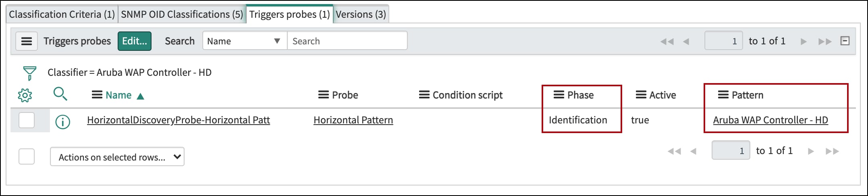Check the HorizontalDiscoveryProbe row checkbox
The height and width of the screenshot is (196, 868).
click(x=27, y=120)
